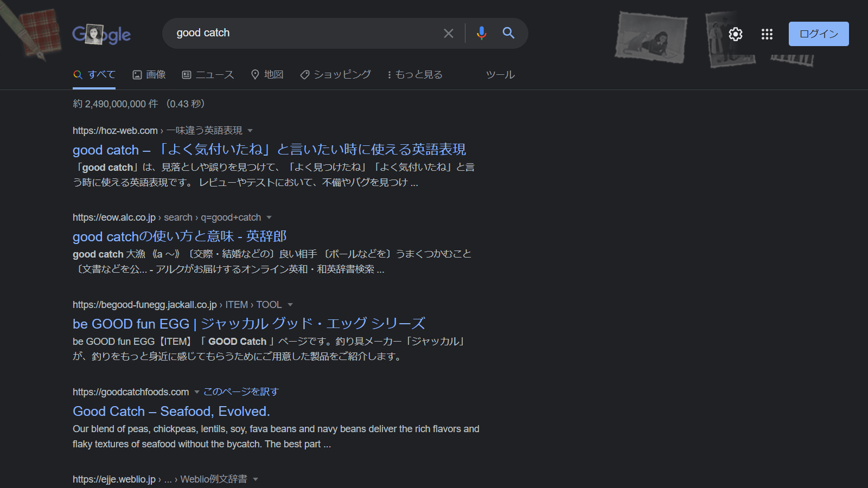Click the ログイン button
868x488 pixels.
(x=818, y=34)
